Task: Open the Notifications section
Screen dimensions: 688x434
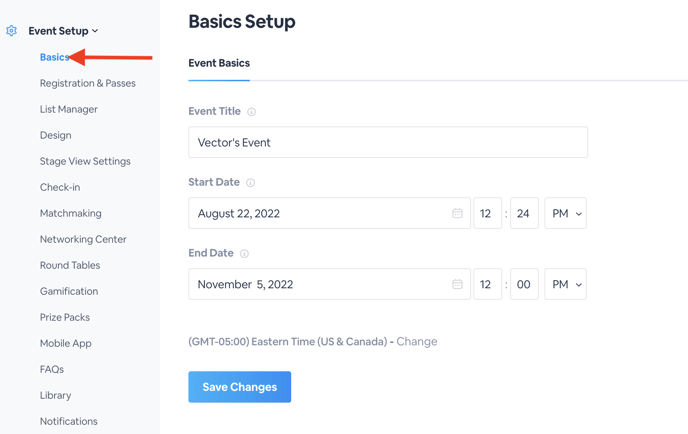Action: (x=68, y=421)
